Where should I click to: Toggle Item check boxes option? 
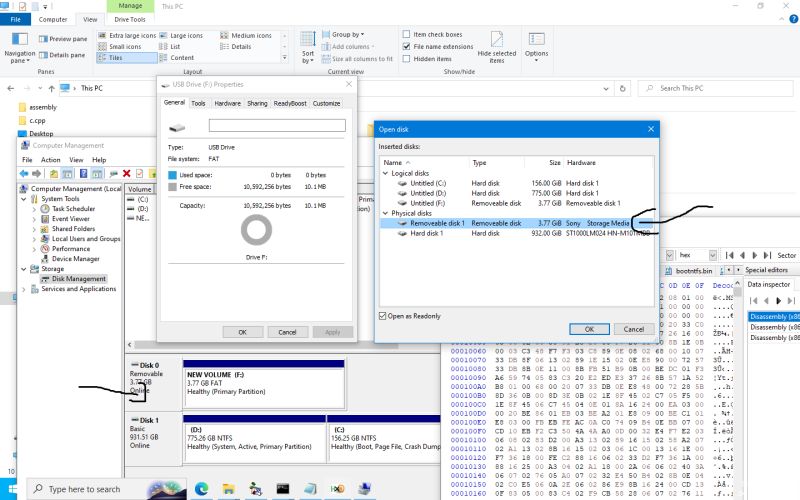click(406, 34)
